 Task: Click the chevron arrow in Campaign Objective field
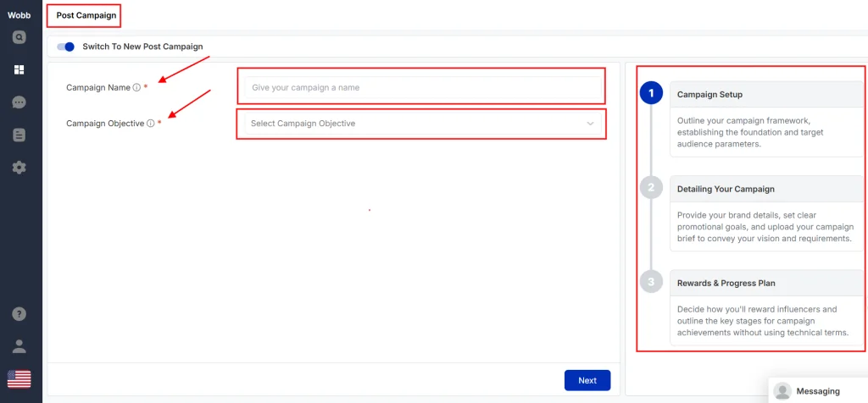(x=590, y=124)
